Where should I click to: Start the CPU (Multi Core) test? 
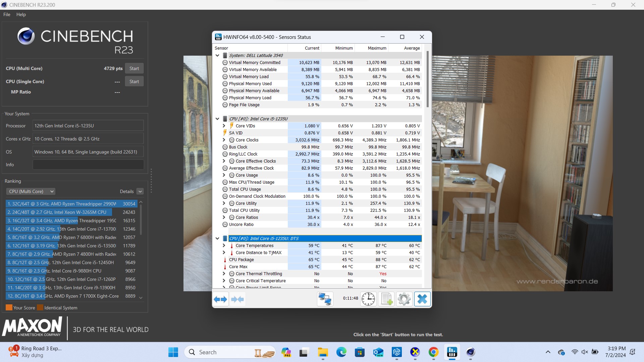coord(134,68)
